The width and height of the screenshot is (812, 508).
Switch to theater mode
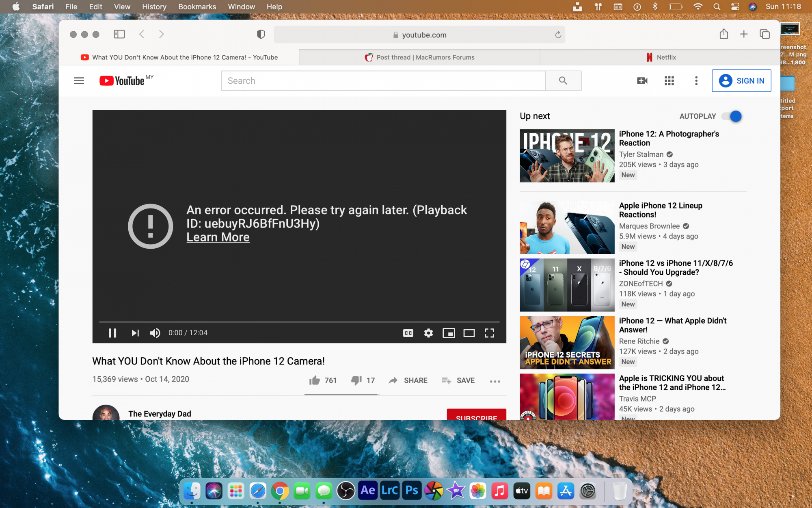[x=469, y=333]
